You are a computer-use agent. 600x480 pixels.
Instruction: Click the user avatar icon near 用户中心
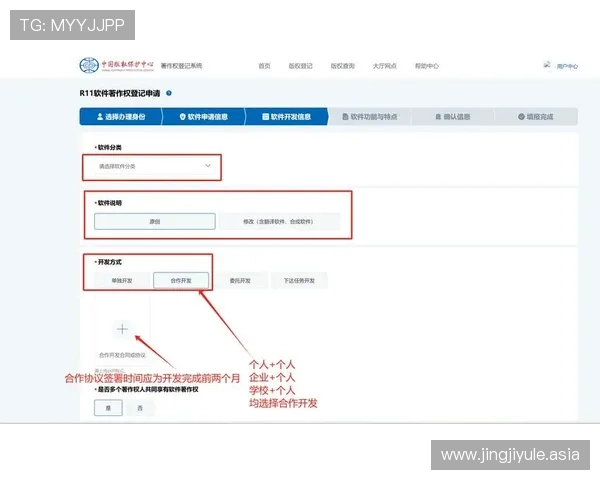point(547,65)
